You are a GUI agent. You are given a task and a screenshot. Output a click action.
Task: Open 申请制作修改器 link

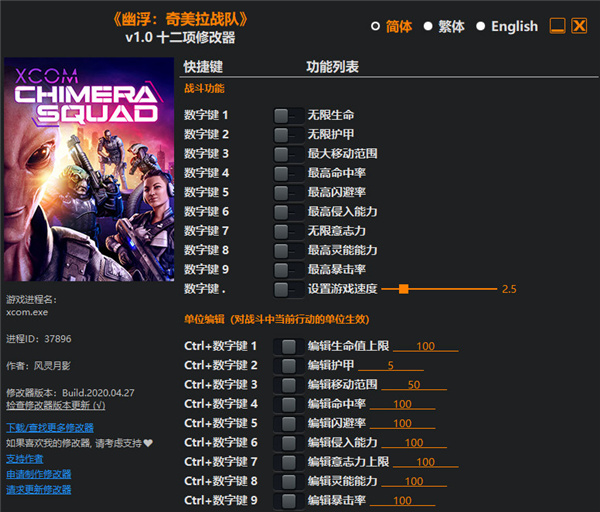coord(39,474)
